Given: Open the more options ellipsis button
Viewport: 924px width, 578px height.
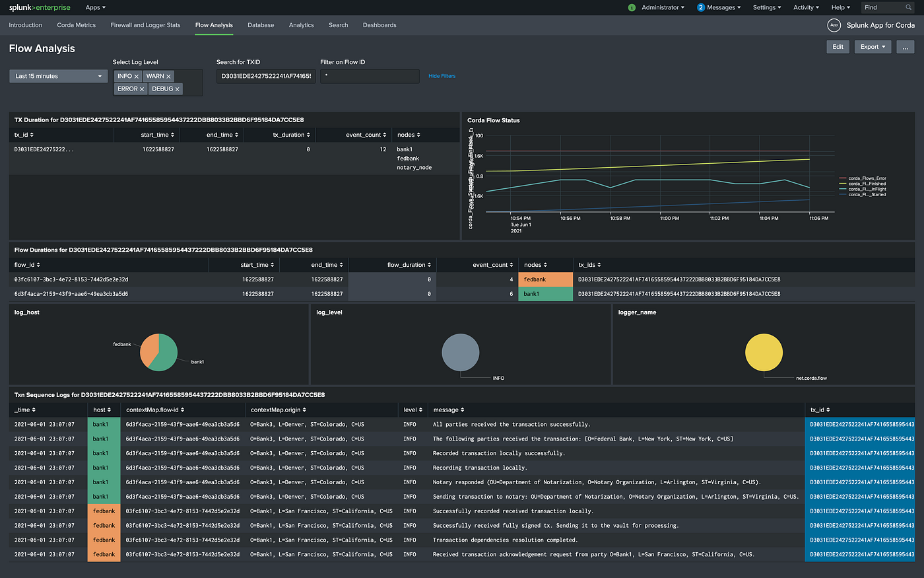Looking at the screenshot, I should click(x=905, y=47).
